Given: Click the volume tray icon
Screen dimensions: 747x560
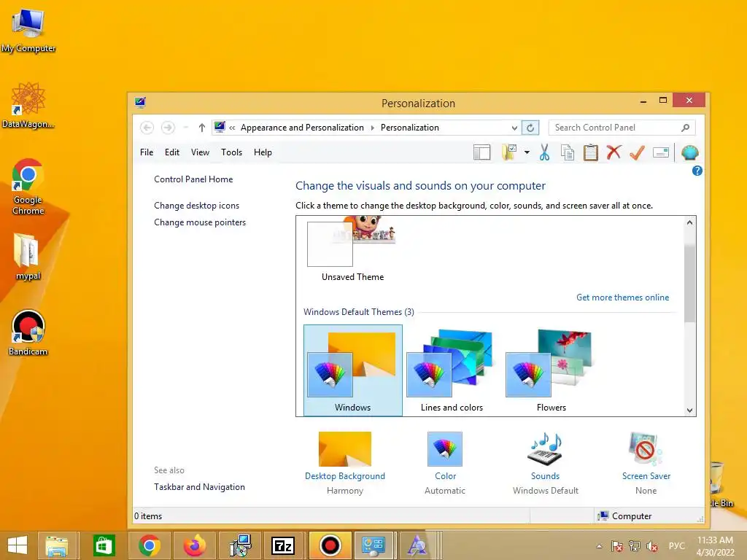Looking at the screenshot, I should tap(652, 546).
